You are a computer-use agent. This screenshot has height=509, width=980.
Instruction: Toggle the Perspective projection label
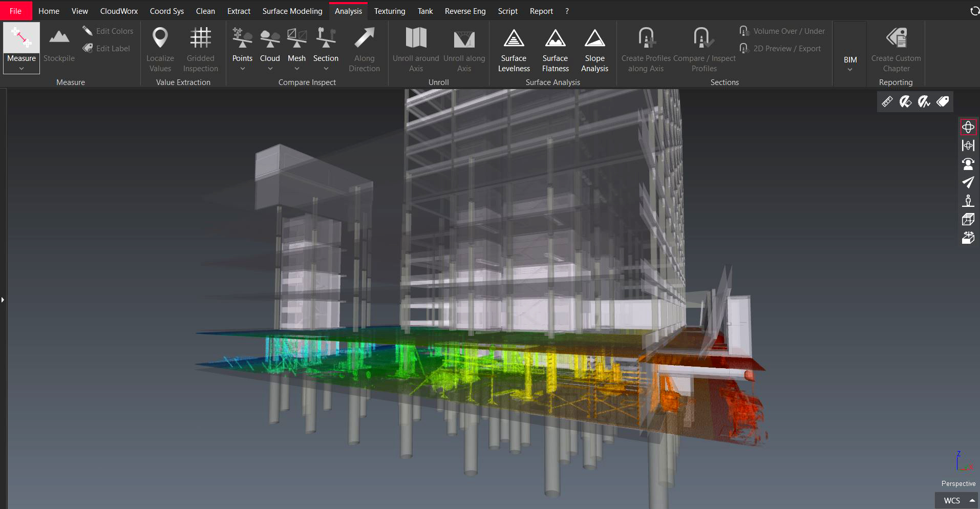click(958, 483)
